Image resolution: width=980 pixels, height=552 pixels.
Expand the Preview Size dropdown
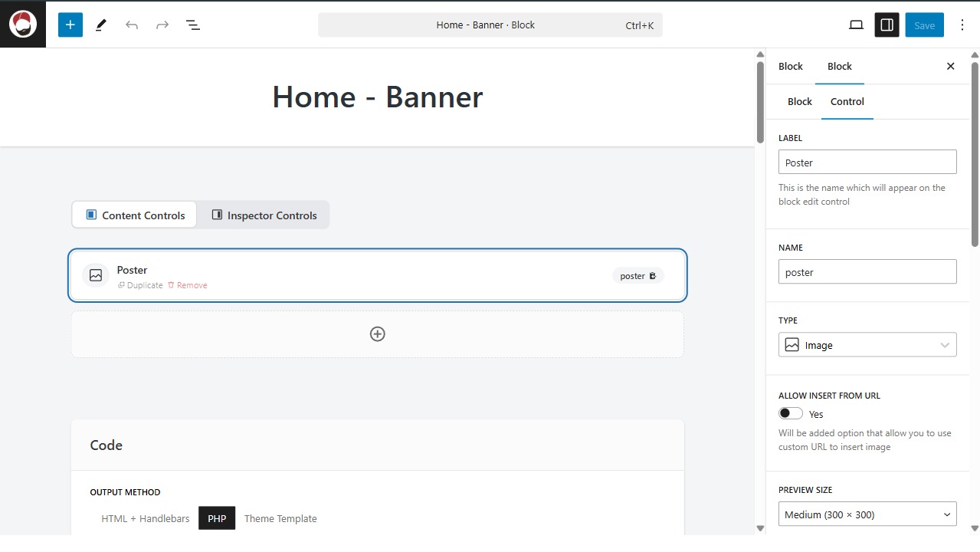click(867, 514)
